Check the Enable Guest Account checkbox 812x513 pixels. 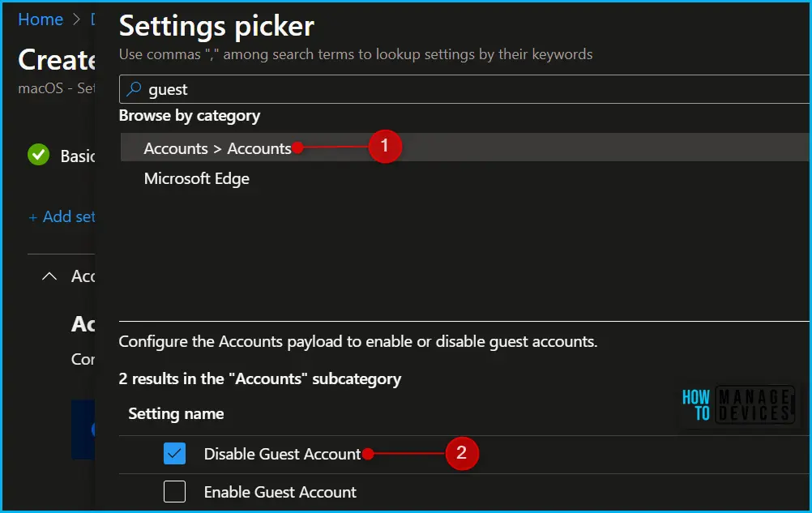click(x=174, y=491)
